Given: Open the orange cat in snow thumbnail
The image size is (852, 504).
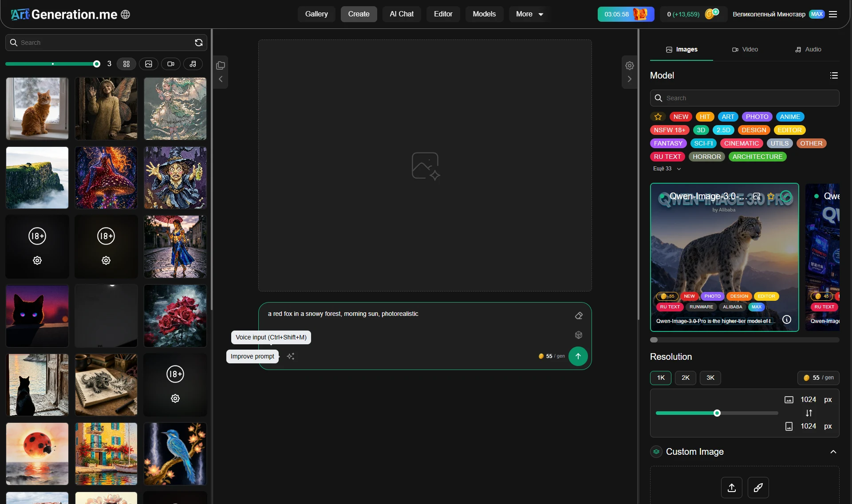Looking at the screenshot, I should click(37, 109).
